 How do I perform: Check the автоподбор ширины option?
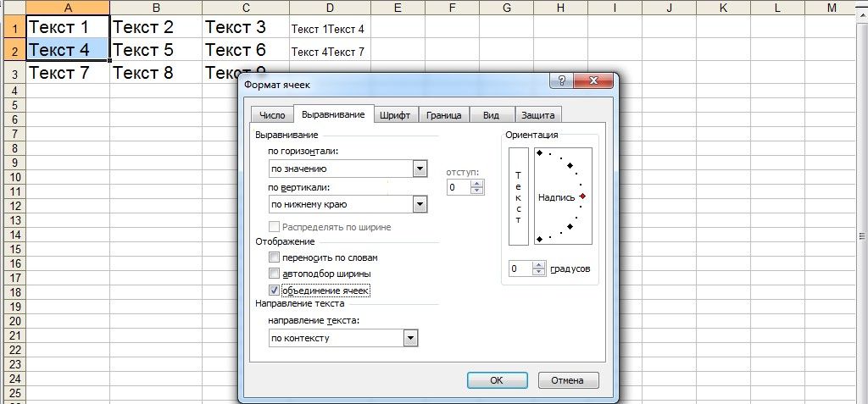[274, 274]
